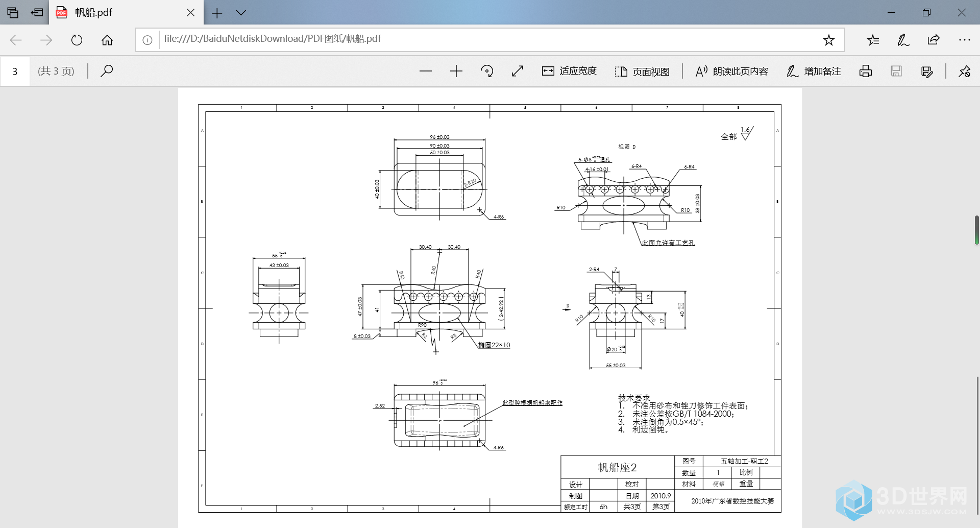The image size is (980, 528).
Task: Add this page to favorites star
Action: click(x=828, y=40)
